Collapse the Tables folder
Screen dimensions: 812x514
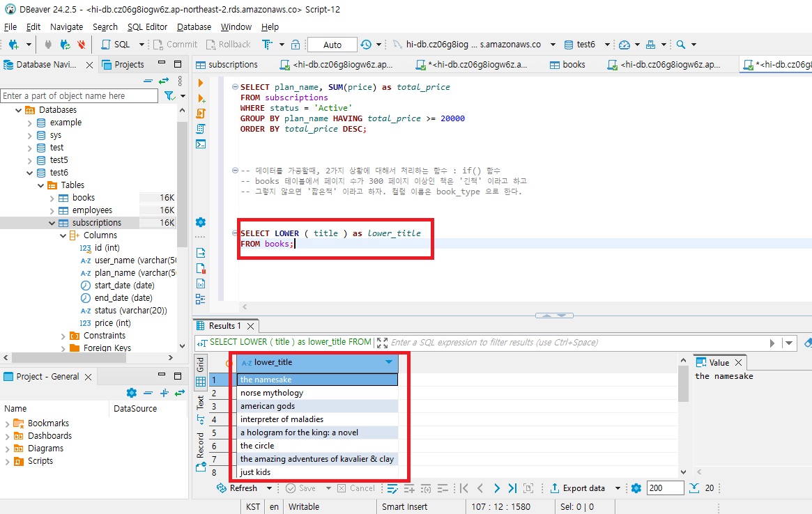tap(41, 185)
